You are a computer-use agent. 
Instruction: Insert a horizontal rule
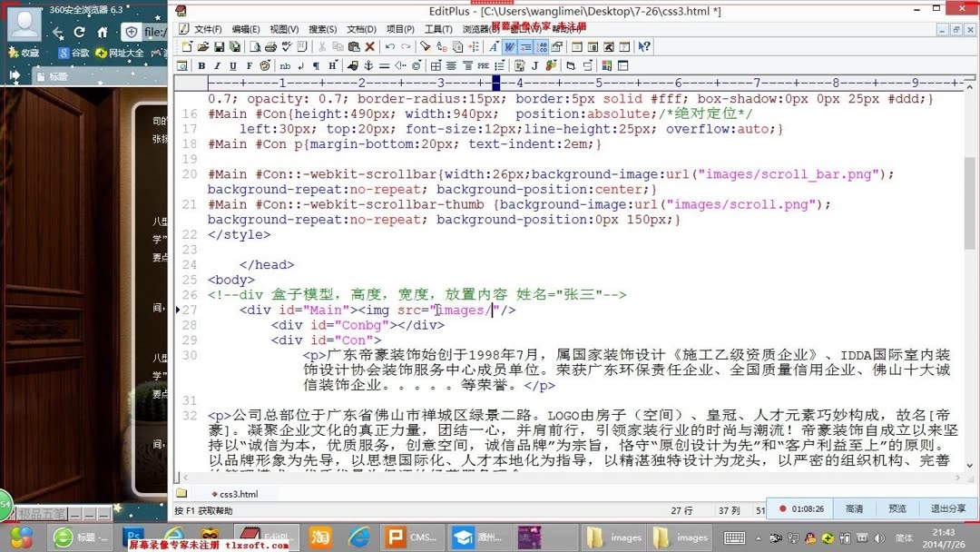pos(383,65)
